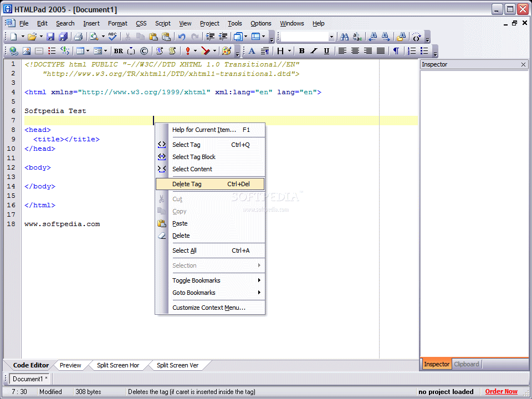Choose Select Content in context menu

coord(210,169)
